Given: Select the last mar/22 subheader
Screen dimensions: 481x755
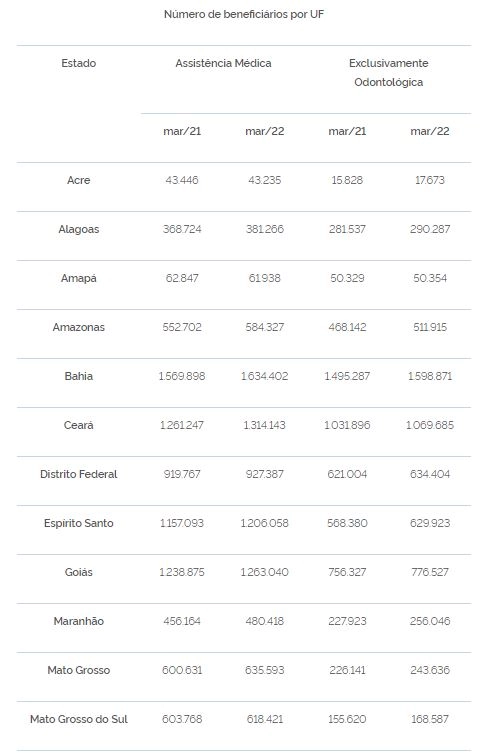Looking at the screenshot, I should [430, 131].
